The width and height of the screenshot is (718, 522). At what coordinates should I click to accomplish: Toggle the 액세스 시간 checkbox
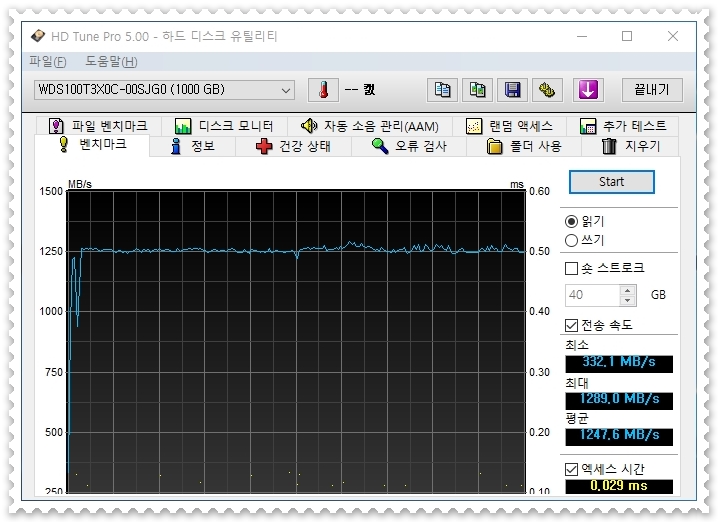coord(571,469)
